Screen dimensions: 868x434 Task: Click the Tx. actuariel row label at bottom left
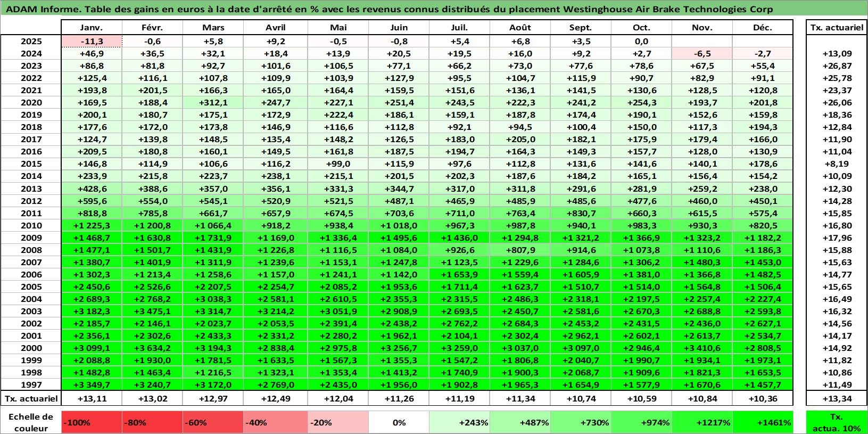click(31, 398)
